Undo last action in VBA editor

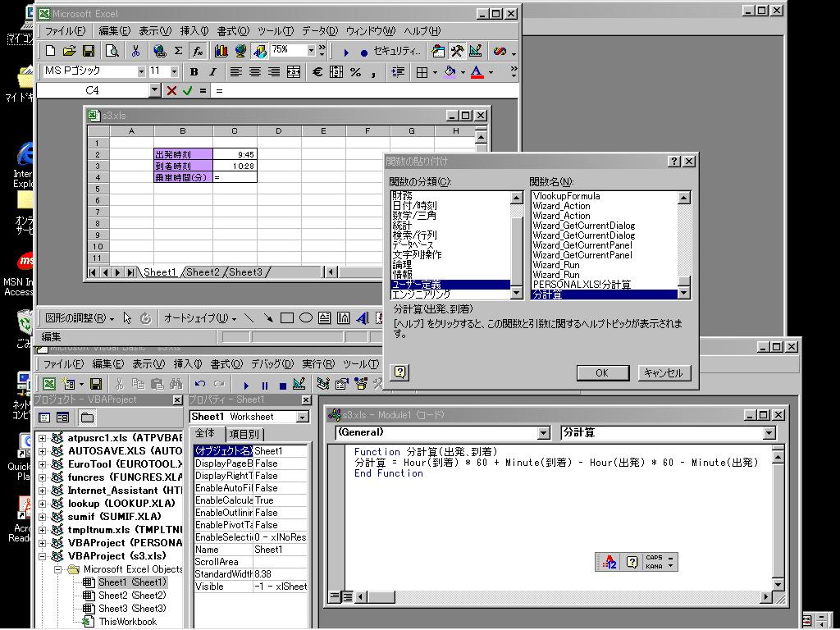[200, 384]
